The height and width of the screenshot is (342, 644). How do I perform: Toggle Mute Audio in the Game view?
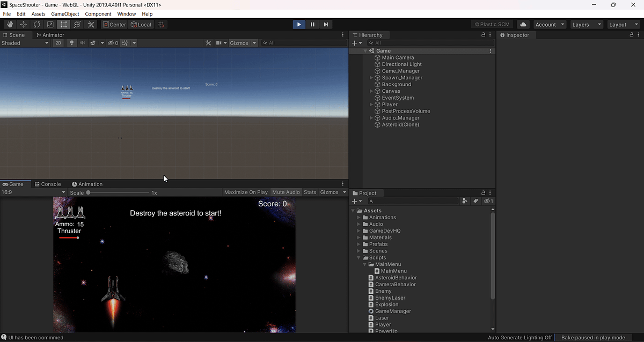286,192
